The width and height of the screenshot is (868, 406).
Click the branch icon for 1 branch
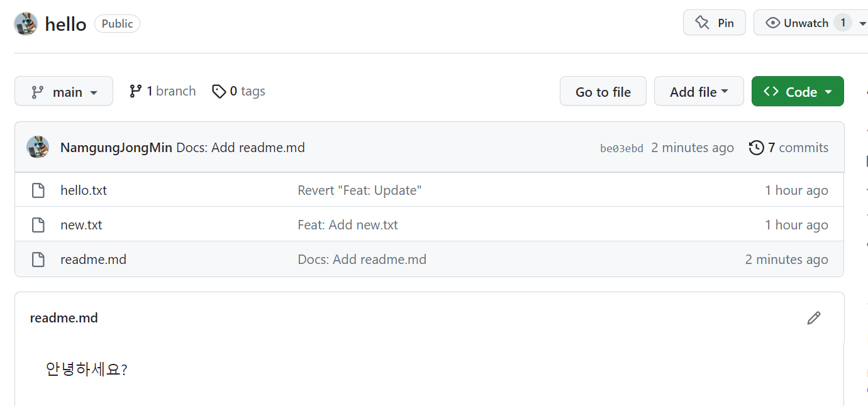(x=135, y=91)
